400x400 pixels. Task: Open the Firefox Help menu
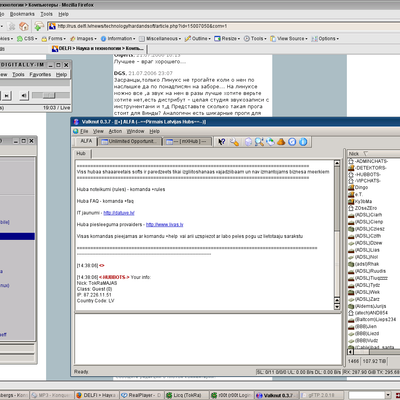coord(63,14)
